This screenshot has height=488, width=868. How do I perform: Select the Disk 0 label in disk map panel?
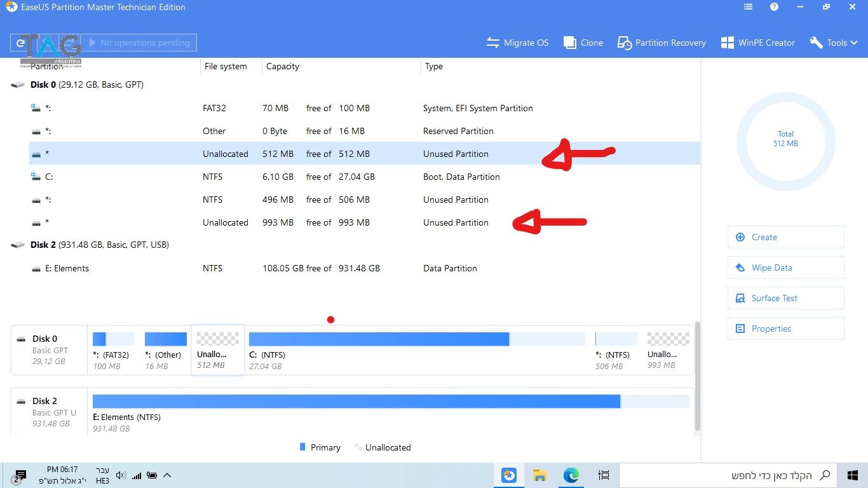click(49, 350)
